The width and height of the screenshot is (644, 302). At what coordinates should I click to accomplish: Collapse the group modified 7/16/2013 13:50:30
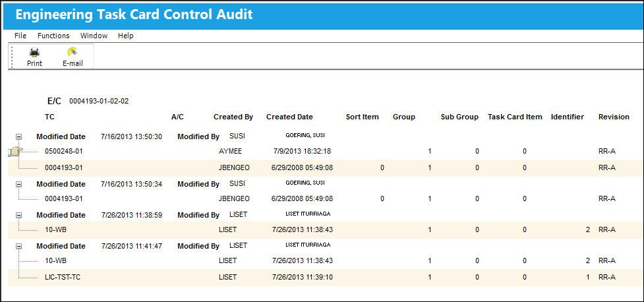pos(18,137)
